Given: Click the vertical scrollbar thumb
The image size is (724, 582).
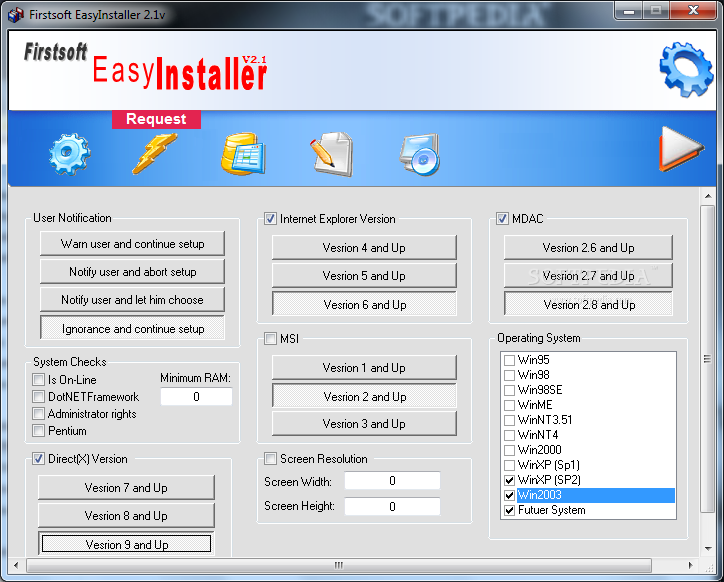Looking at the screenshot, I should click(x=707, y=359).
